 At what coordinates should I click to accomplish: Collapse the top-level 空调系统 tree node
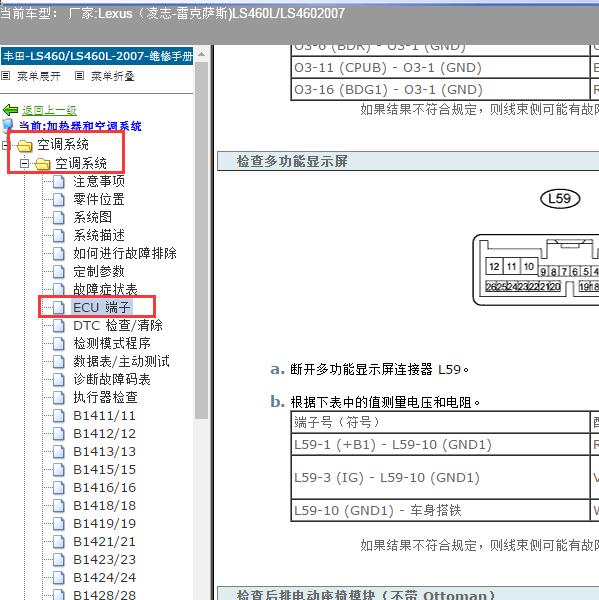coord(5,145)
